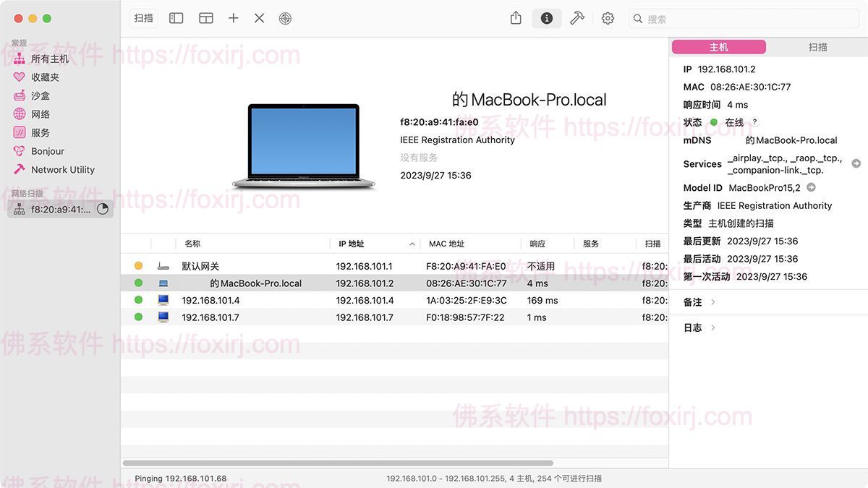Viewport: 868px width, 488px height.
Task: Expand the 日志 log section
Action: point(692,327)
